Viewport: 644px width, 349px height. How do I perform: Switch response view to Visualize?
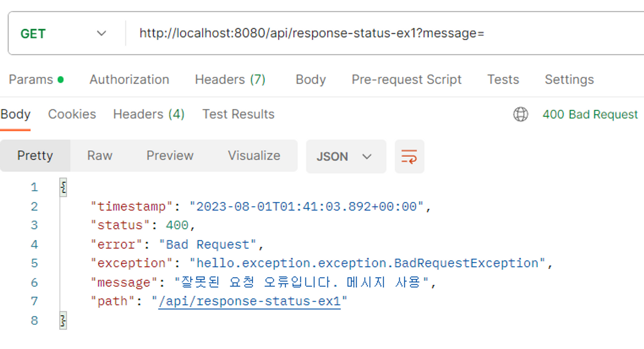pos(254,156)
